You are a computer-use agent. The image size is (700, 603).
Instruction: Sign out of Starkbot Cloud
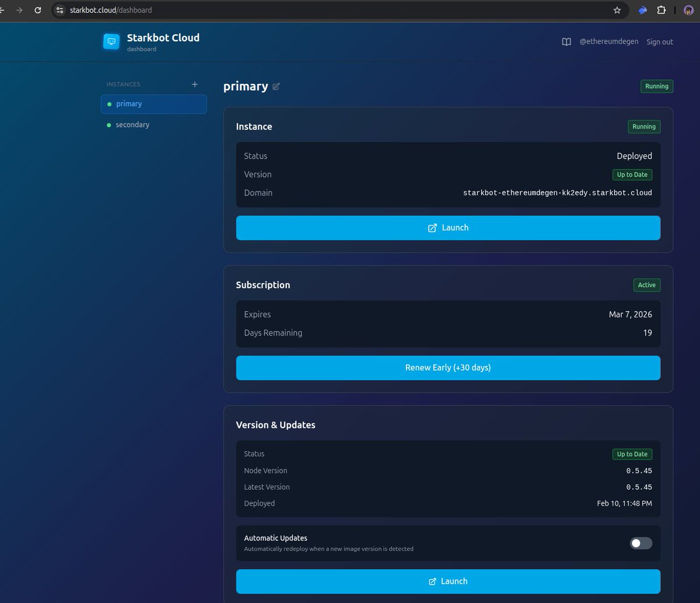660,42
